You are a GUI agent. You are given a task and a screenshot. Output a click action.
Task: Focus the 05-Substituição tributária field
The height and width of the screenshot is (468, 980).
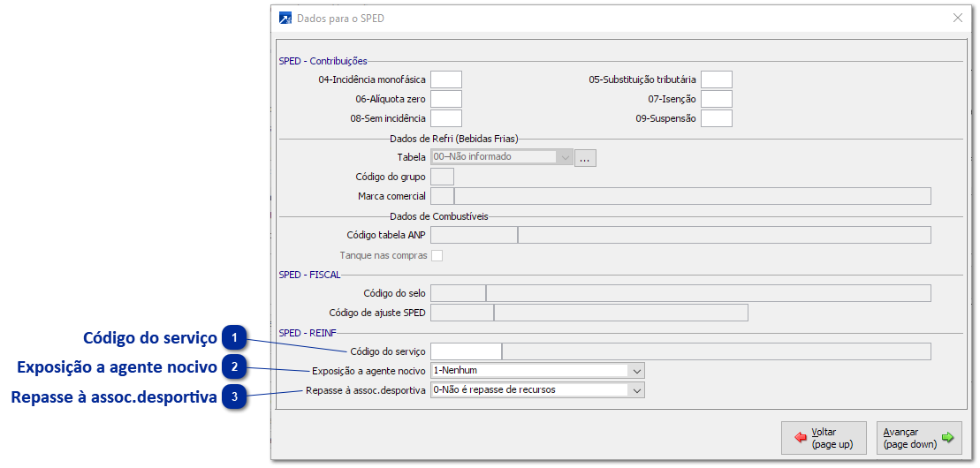(716, 79)
